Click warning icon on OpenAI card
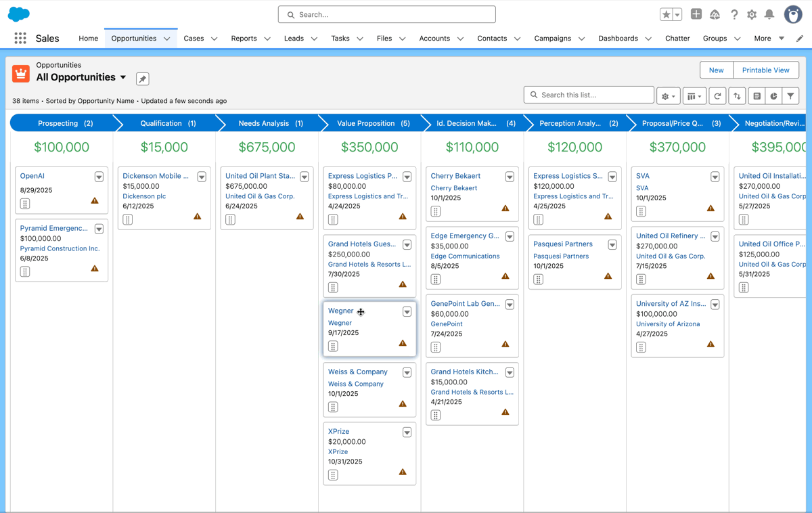This screenshot has height=513, width=812. pos(95,200)
